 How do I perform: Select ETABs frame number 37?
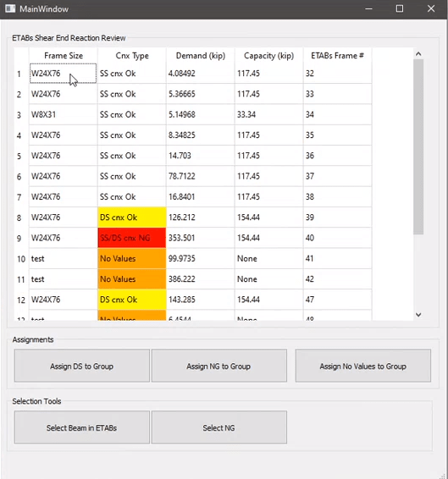point(338,176)
